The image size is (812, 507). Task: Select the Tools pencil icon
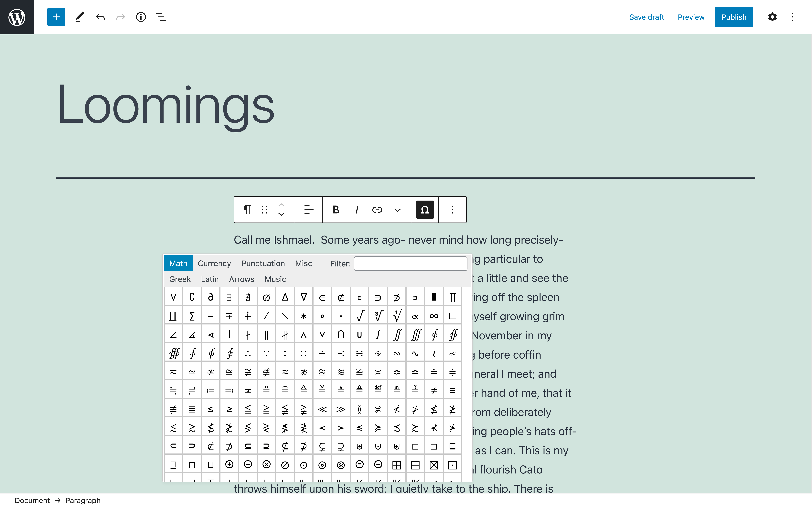click(80, 17)
